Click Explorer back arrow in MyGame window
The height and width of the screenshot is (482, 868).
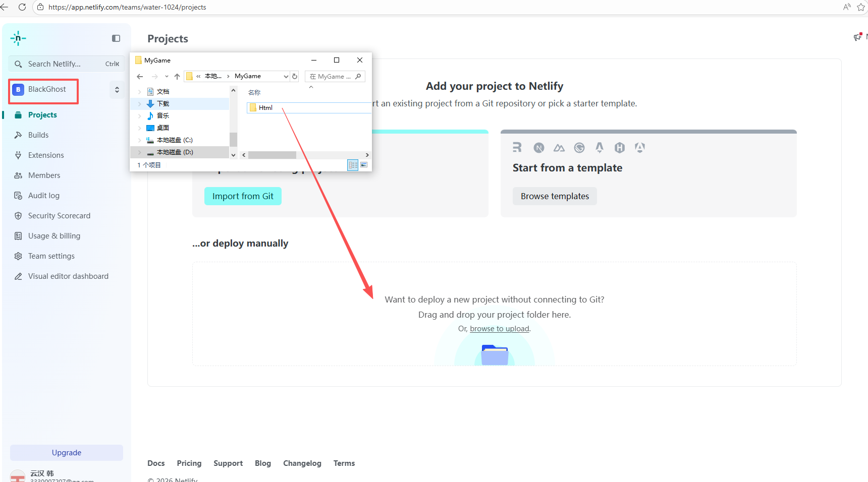(140, 77)
